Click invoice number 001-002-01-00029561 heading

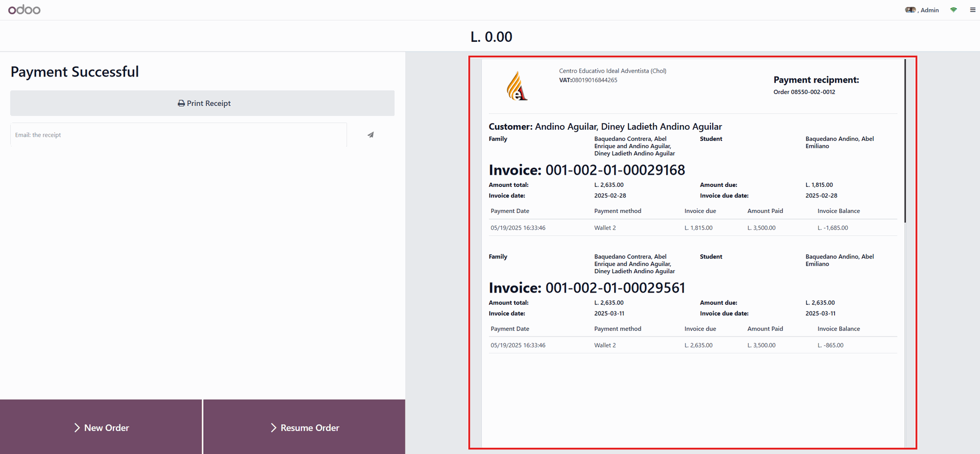(x=586, y=288)
